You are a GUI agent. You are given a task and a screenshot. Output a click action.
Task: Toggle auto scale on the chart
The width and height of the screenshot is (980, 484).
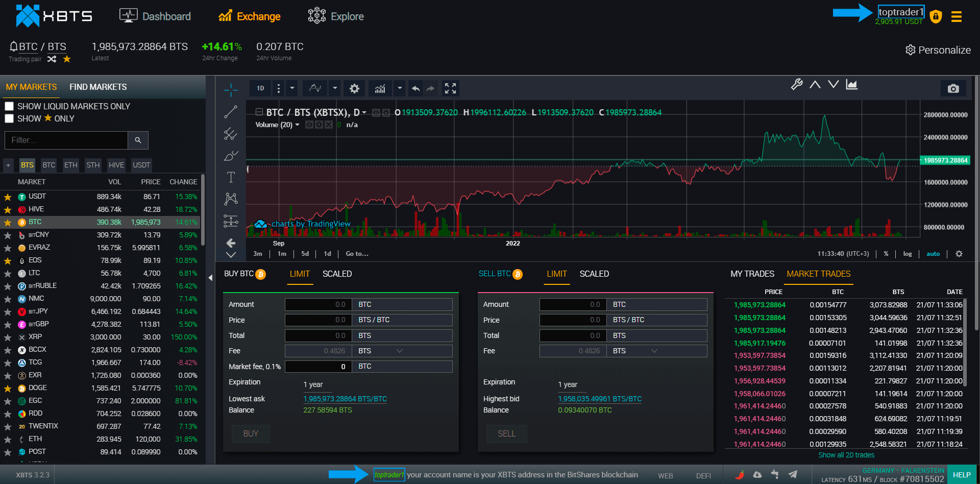click(933, 254)
